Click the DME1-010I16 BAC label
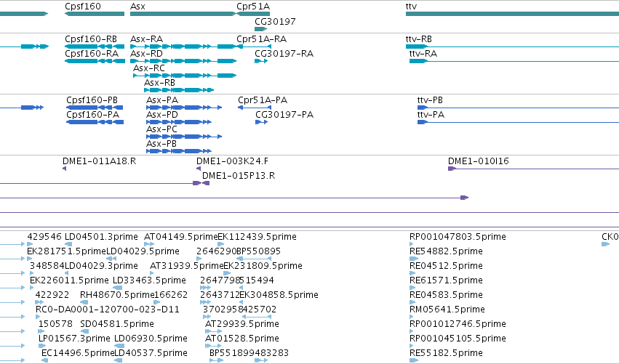 tap(479, 161)
